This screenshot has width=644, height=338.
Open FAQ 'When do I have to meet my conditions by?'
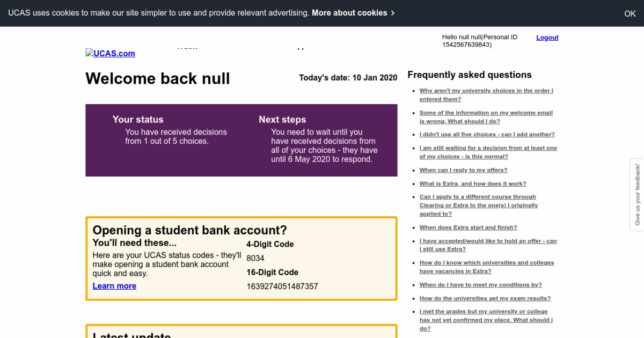pos(480,285)
